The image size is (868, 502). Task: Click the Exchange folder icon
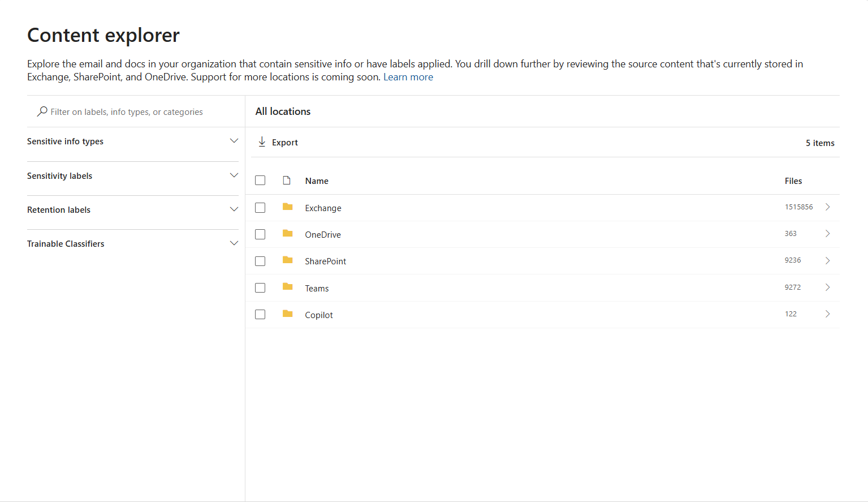click(287, 207)
